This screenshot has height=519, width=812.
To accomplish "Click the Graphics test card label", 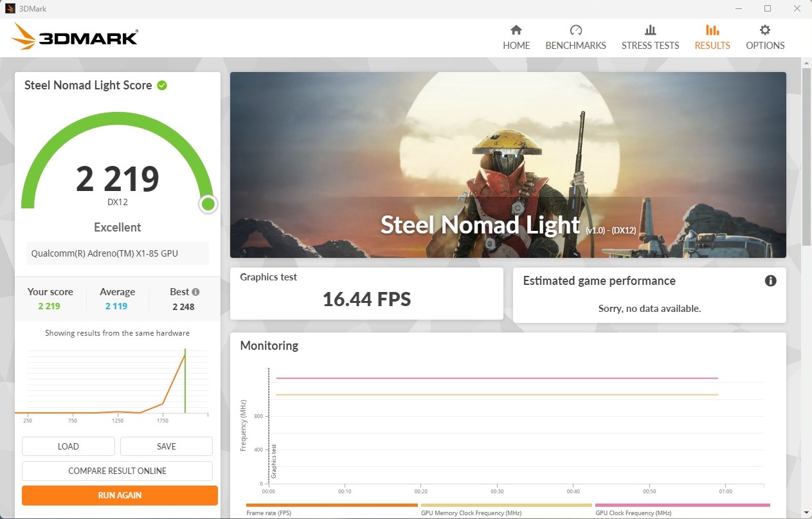I will (x=269, y=277).
